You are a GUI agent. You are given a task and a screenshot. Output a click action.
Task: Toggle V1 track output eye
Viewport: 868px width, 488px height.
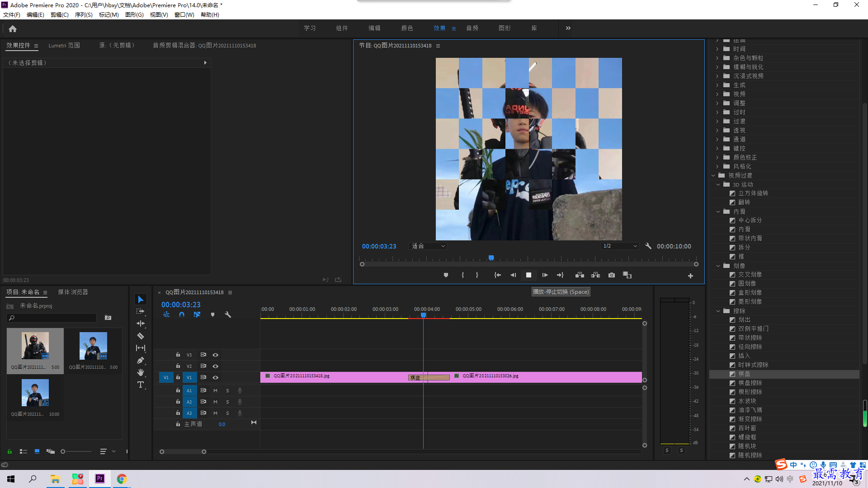click(x=216, y=377)
